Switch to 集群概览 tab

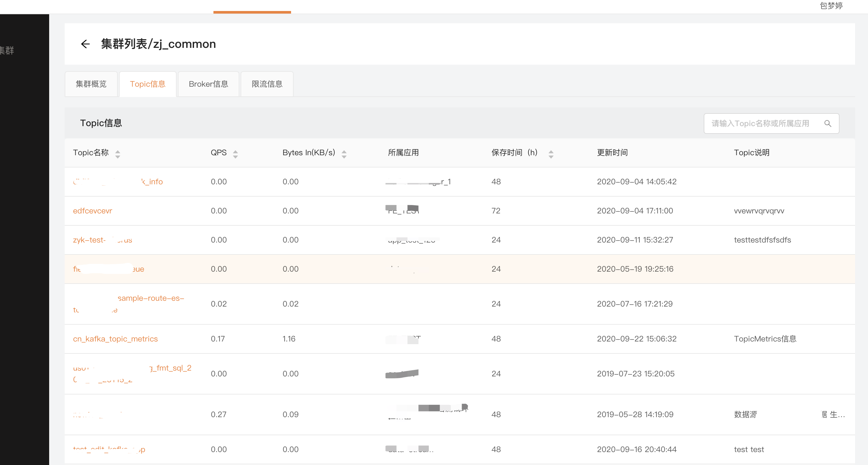(x=91, y=84)
